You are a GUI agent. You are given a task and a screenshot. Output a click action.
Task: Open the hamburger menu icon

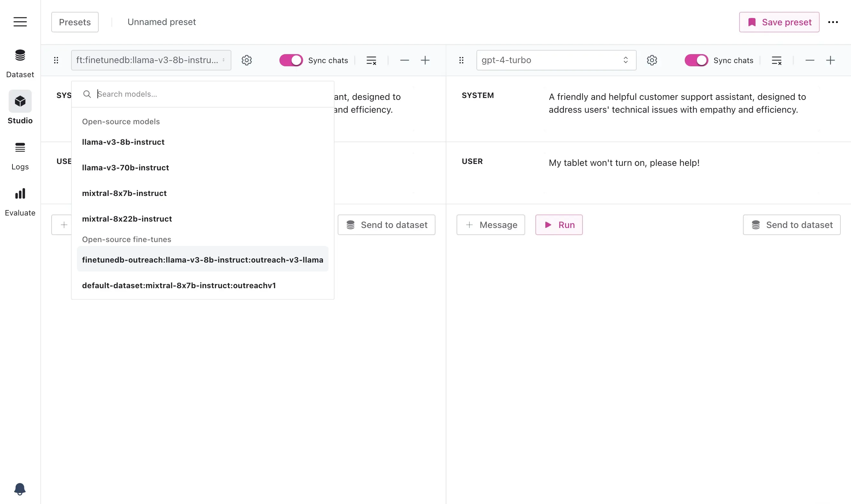coord(20,22)
